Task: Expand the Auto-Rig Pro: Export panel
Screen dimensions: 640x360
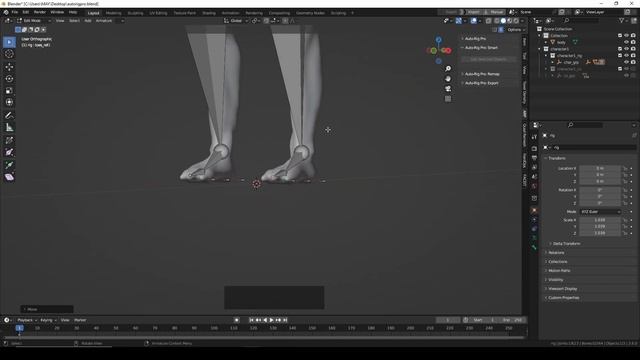Action: [481, 83]
